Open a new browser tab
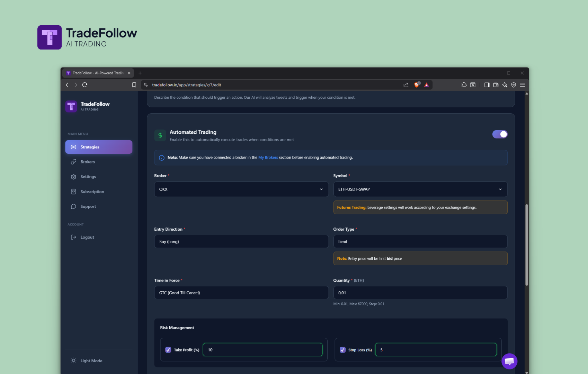 [x=140, y=73]
